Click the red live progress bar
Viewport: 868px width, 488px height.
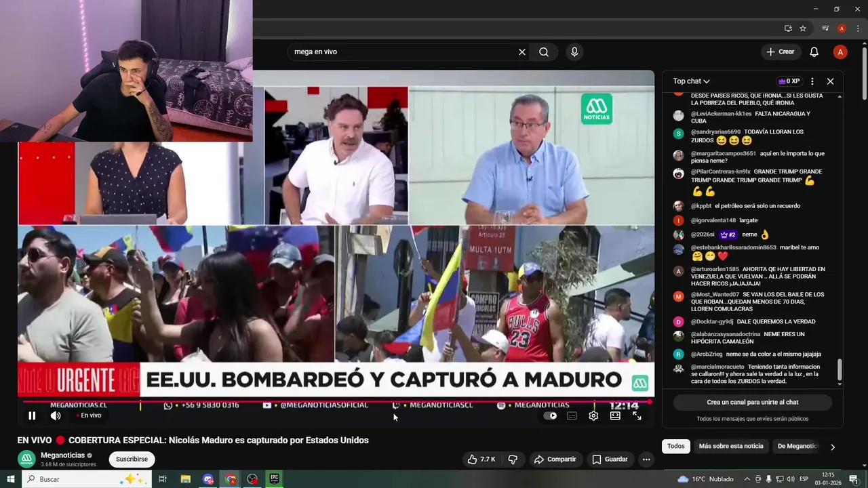tap(335, 402)
